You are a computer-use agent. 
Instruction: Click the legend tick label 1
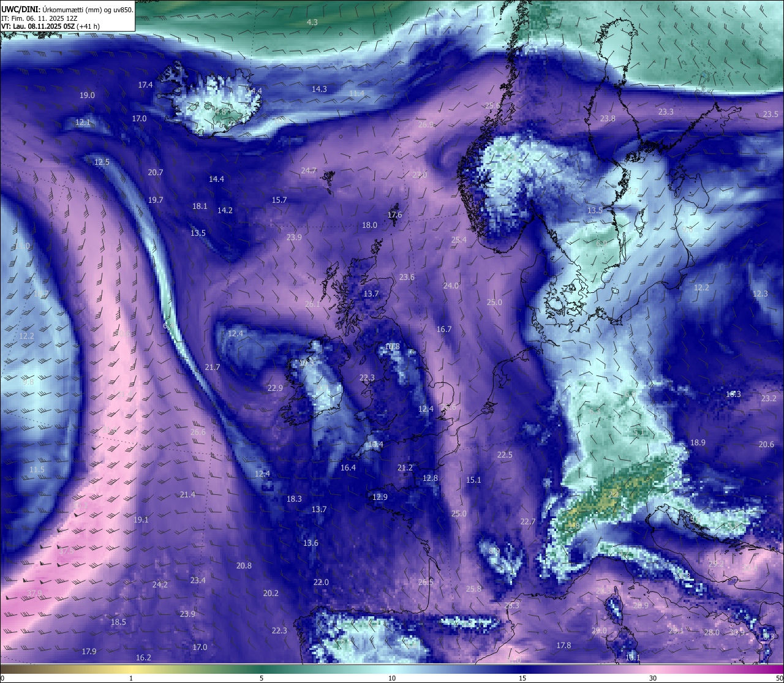131,678
